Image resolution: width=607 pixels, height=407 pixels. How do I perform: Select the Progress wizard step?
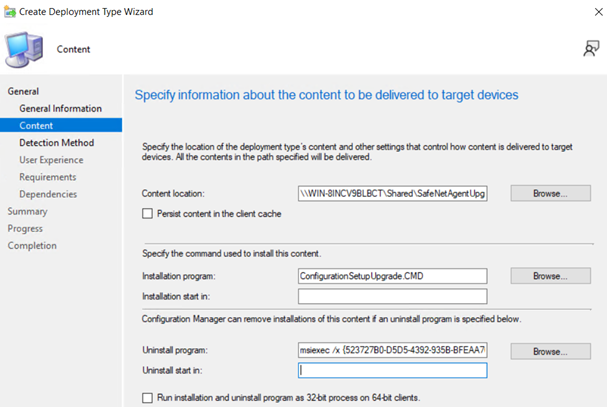click(x=25, y=228)
